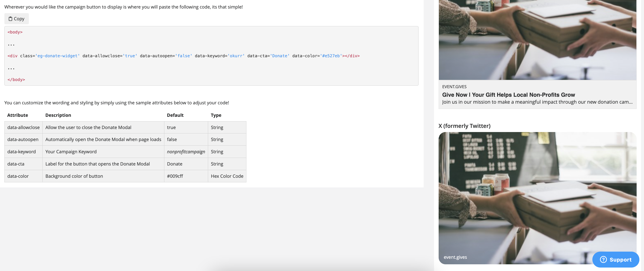Click the 'false' default value cell
The width and height of the screenshot is (644, 271).
coord(186,139)
